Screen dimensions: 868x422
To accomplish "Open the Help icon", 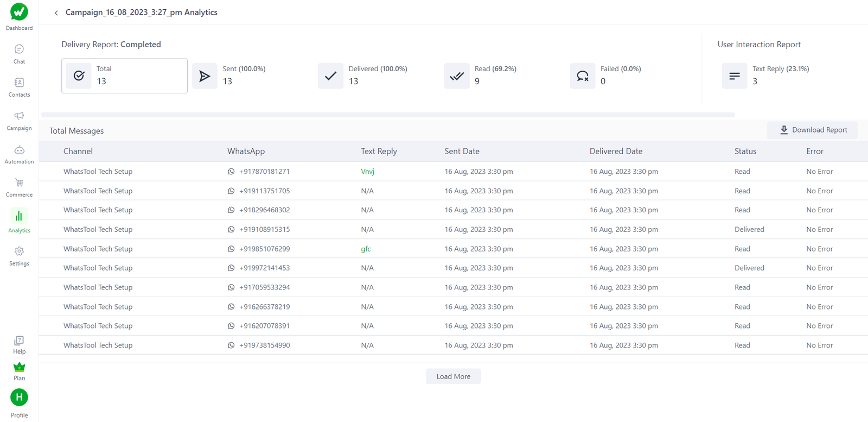I will tap(19, 341).
